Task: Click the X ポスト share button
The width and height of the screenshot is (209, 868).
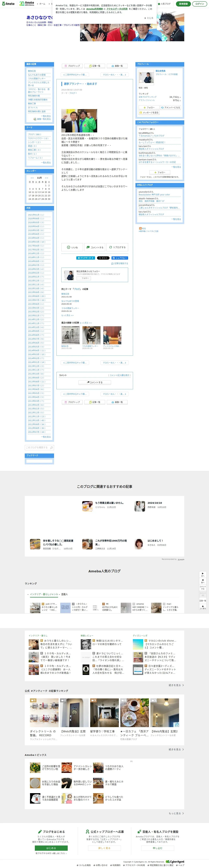Action: pyautogui.click(x=103, y=258)
